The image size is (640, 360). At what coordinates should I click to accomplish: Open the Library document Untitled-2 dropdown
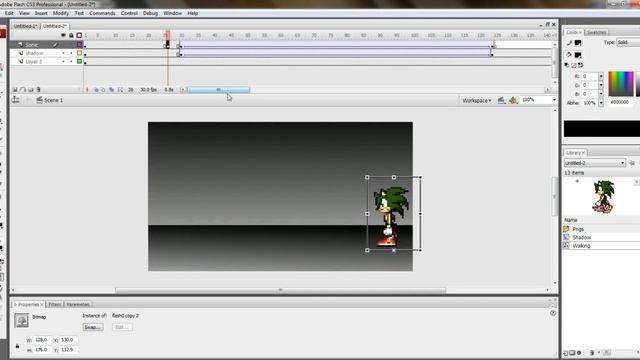point(595,163)
